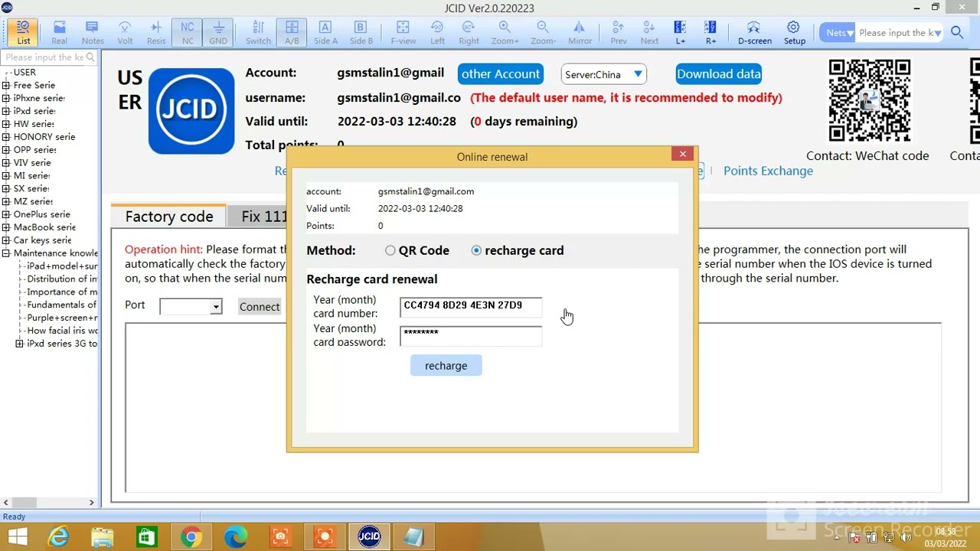
Task: Open the Nets dropdown in the toolbar
Action: click(838, 33)
